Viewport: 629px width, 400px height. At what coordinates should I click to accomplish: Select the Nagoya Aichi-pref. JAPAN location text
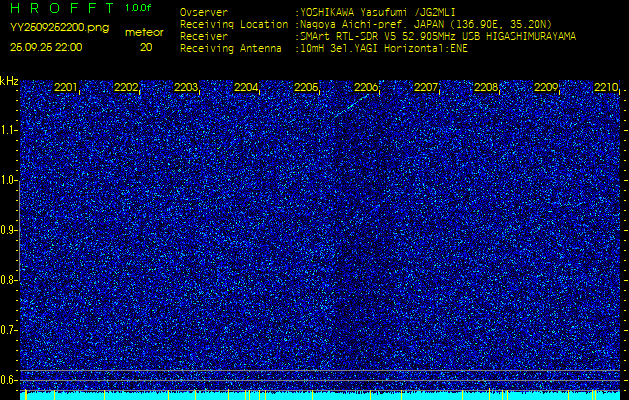coord(426,25)
